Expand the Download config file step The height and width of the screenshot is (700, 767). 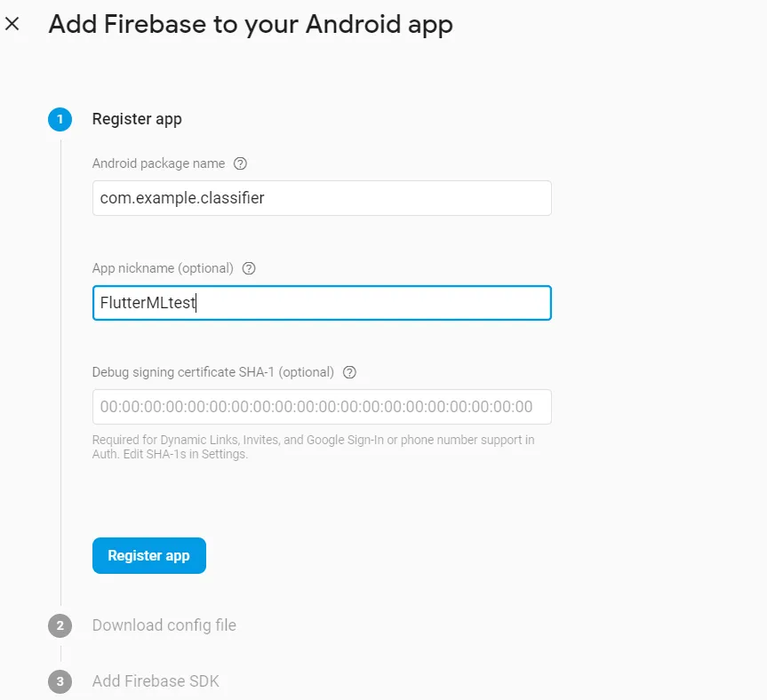(x=164, y=625)
